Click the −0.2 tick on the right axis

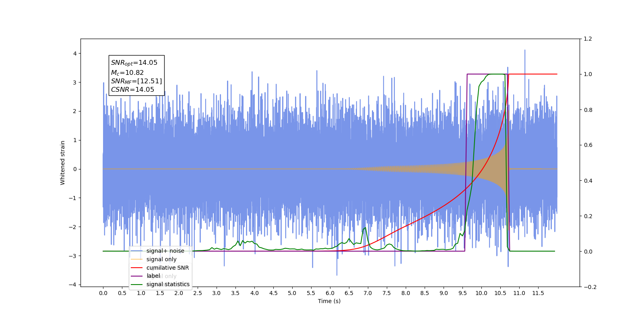point(590,287)
